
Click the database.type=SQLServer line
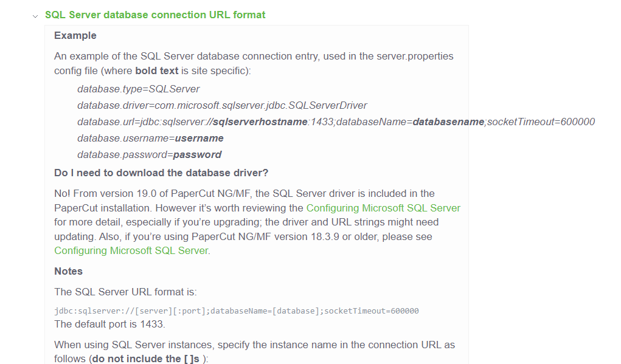tap(138, 89)
